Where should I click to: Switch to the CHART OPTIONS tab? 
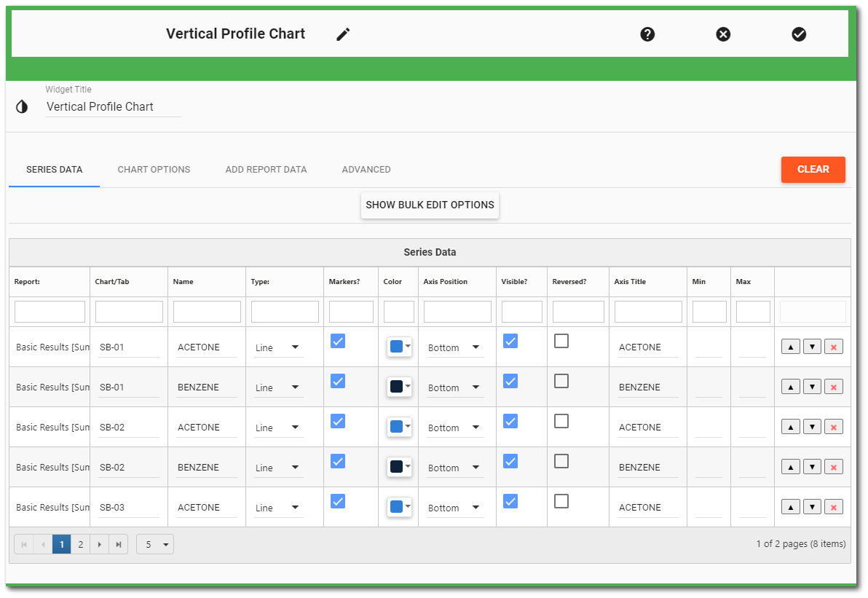pyautogui.click(x=154, y=169)
